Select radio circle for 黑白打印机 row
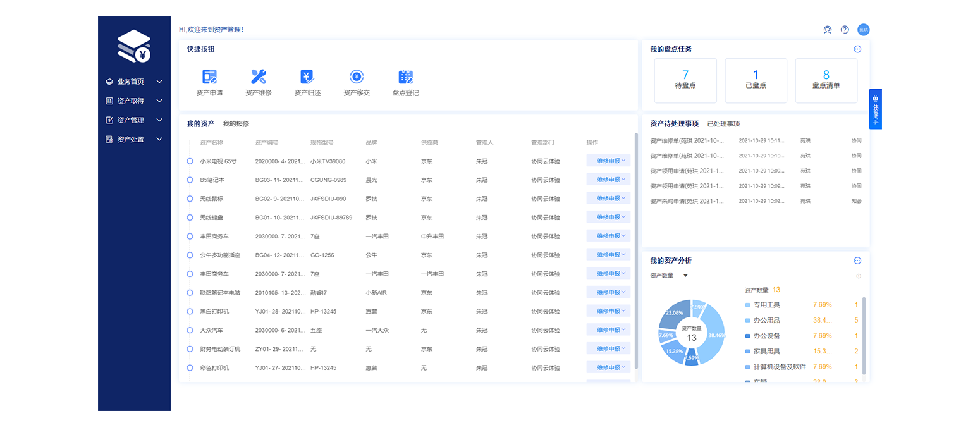 (190, 311)
